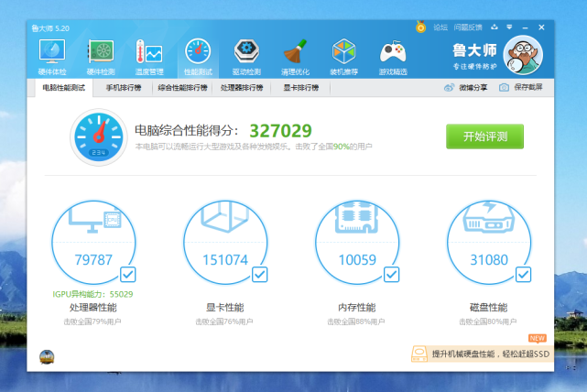Click the 鲁大师 5.20 window title

pyautogui.click(x=50, y=28)
